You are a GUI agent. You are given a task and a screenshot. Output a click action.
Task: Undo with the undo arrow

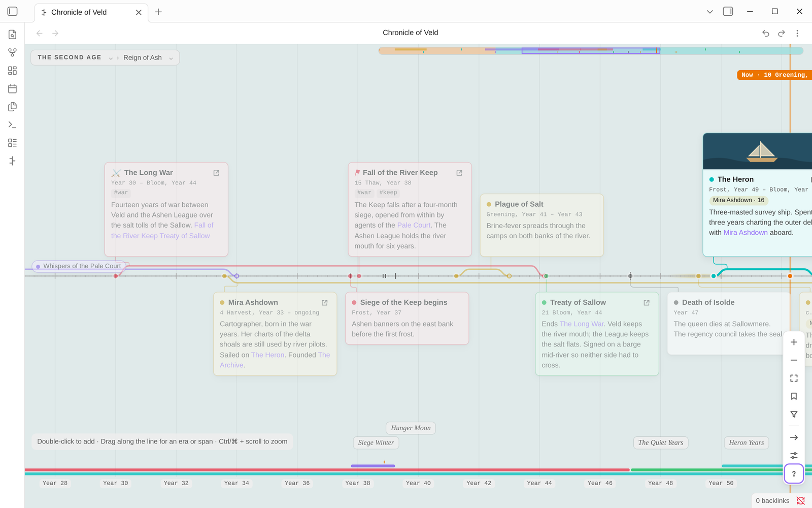pos(766,33)
